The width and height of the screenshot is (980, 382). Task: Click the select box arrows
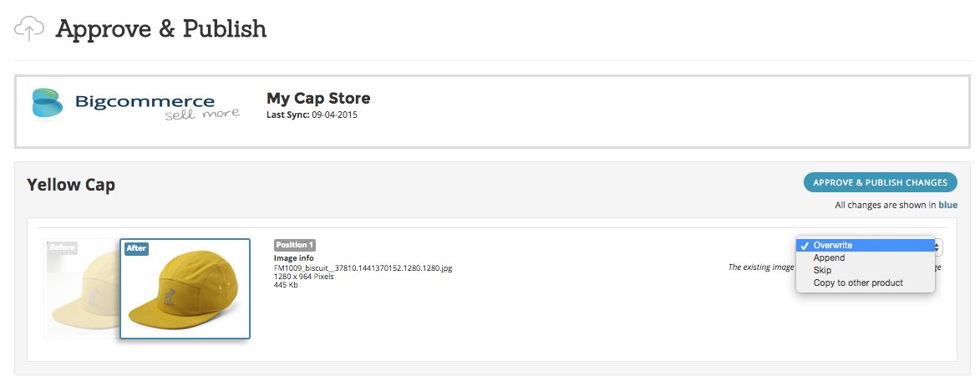point(938,247)
